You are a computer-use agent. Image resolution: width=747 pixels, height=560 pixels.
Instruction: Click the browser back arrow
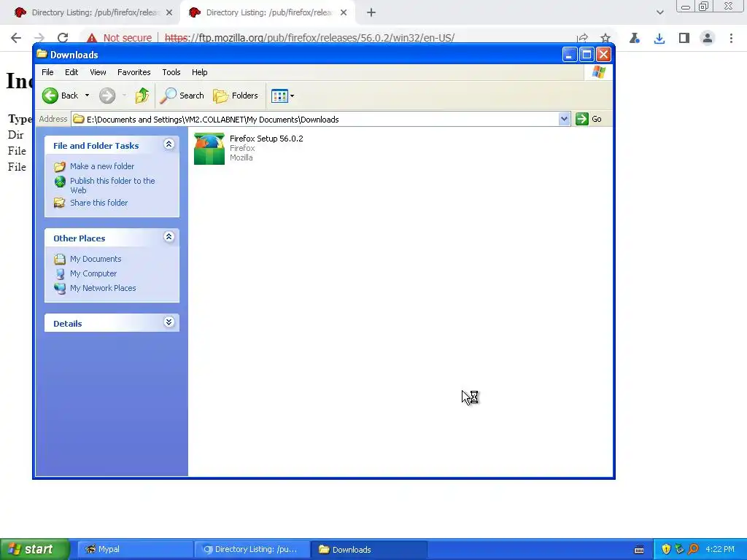click(16, 38)
